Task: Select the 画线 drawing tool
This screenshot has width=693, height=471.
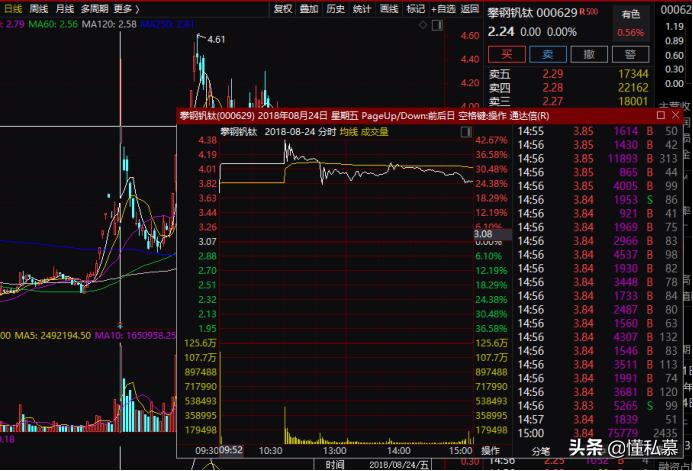Action: click(389, 9)
